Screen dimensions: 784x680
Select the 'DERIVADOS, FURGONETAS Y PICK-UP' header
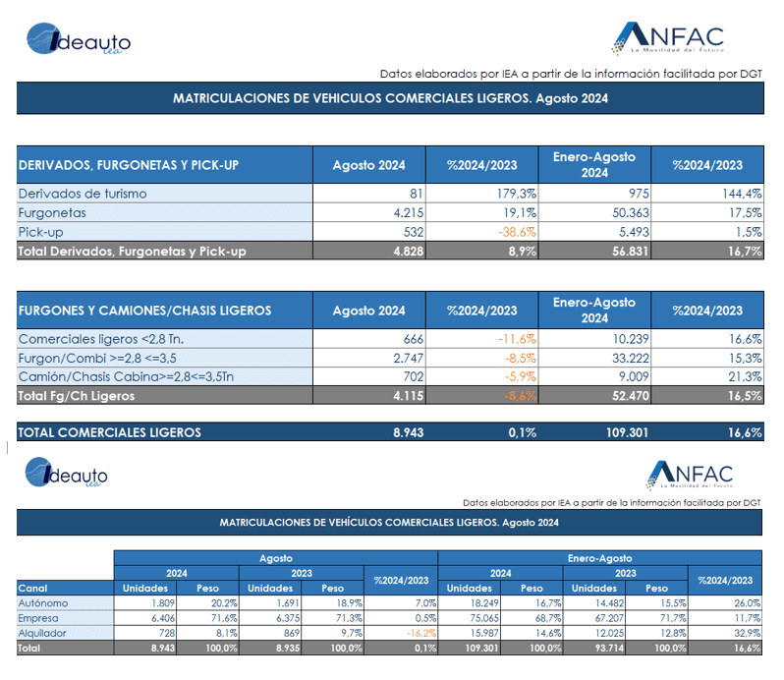tap(129, 165)
